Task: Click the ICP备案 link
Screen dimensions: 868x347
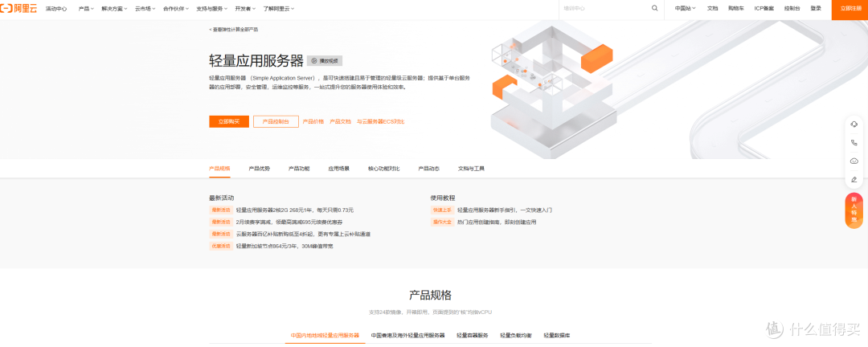Action: coord(764,8)
